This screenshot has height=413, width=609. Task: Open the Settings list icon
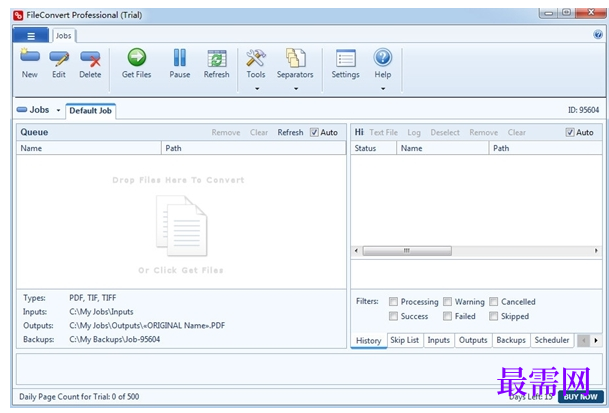346,58
